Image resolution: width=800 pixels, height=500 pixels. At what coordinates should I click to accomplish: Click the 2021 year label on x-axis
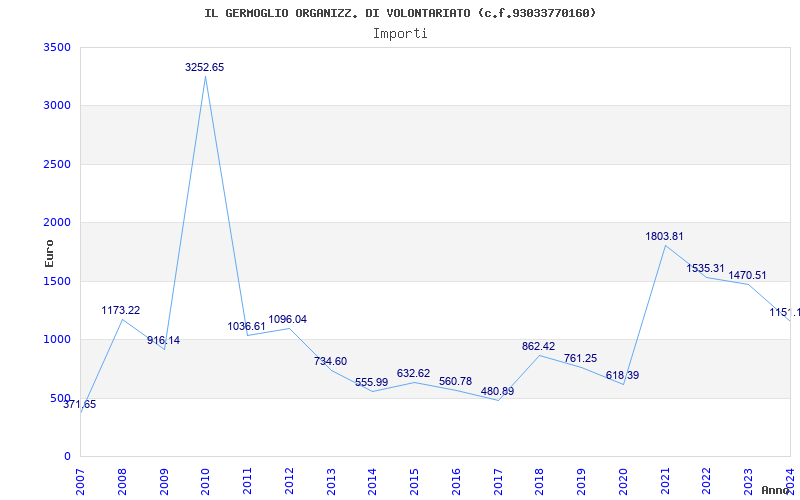coord(665,482)
